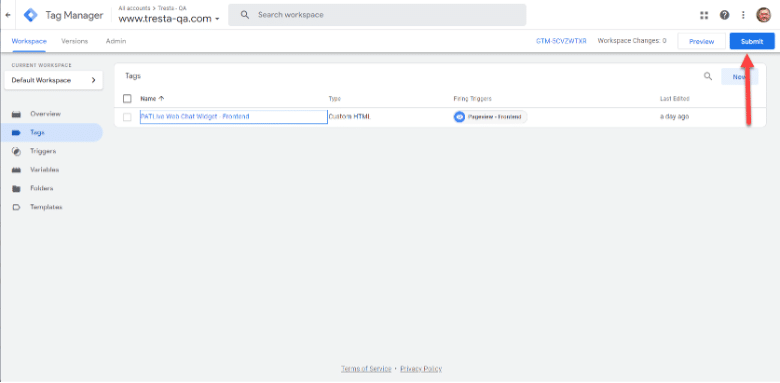This screenshot has width=780, height=383.
Task: Click the back arrow icon
Action: click(7, 15)
